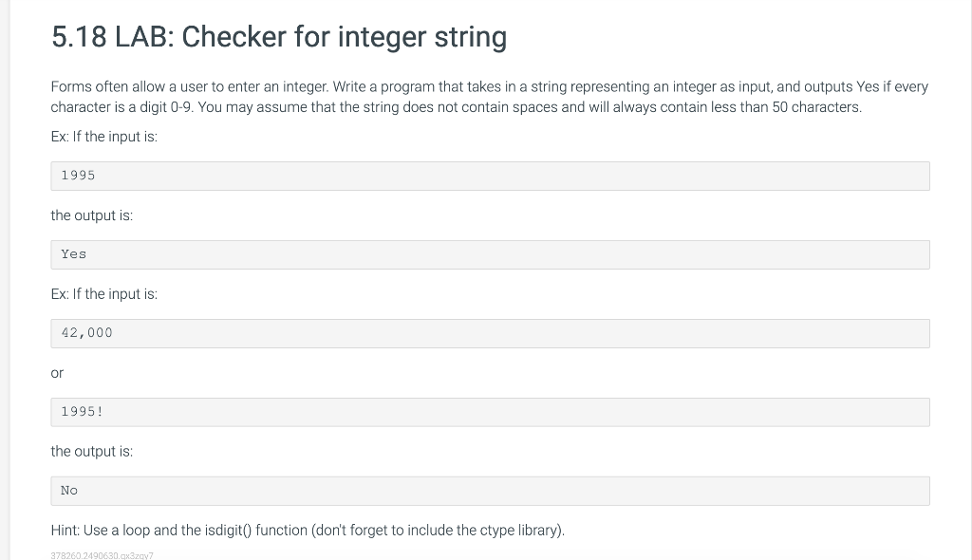Click the second 'Ex: If the input is:' label
The height and width of the screenshot is (560, 972).
coord(104,294)
